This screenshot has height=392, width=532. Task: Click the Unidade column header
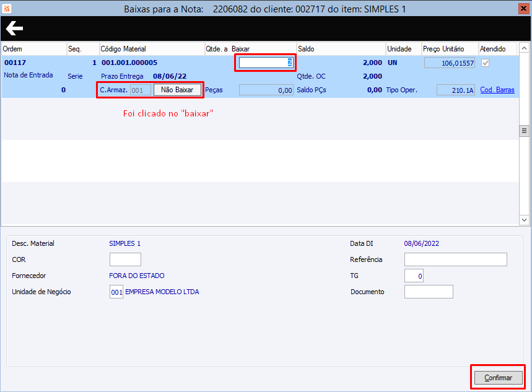[403, 49]
